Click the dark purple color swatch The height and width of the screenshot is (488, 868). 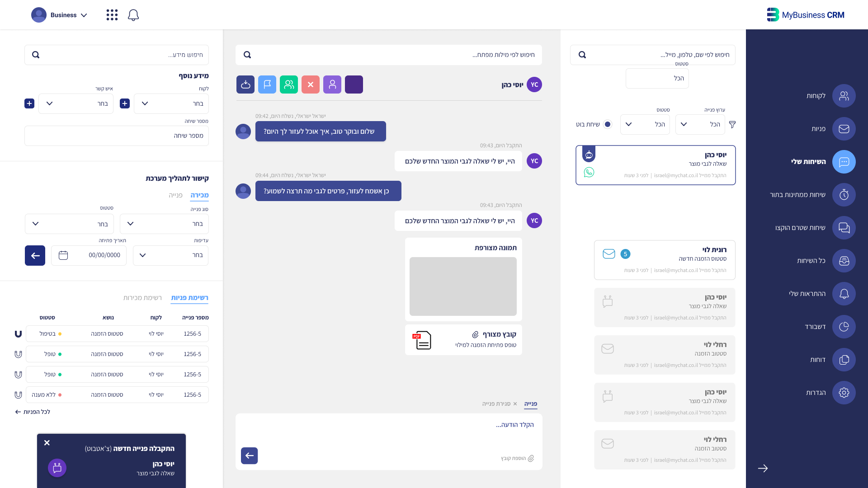click(x=354, y=84)
